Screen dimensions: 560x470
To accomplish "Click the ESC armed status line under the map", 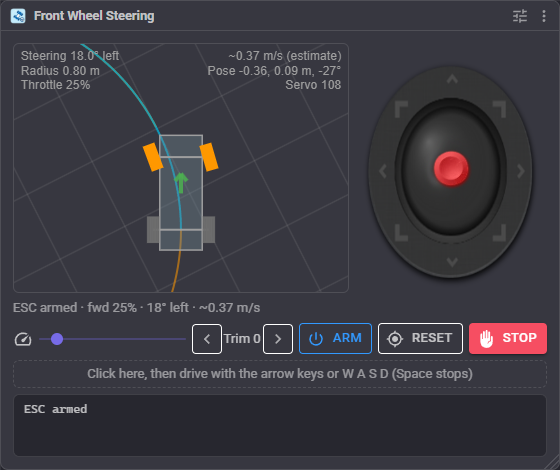I will 136,308.
